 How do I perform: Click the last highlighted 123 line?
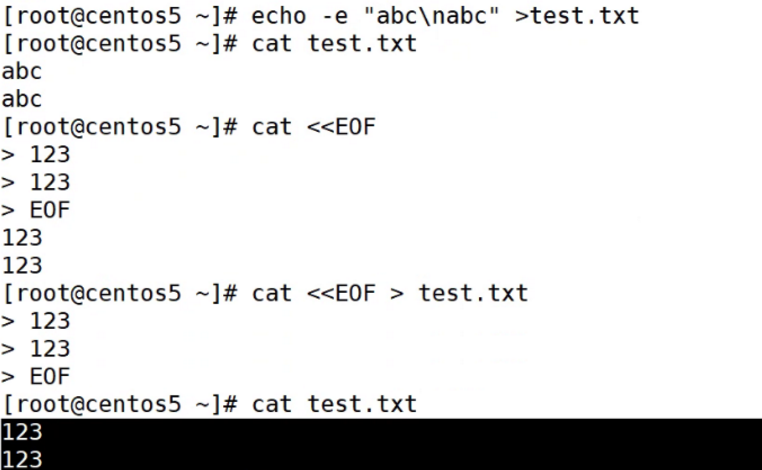pyautogui.click(x=22, y=459)
